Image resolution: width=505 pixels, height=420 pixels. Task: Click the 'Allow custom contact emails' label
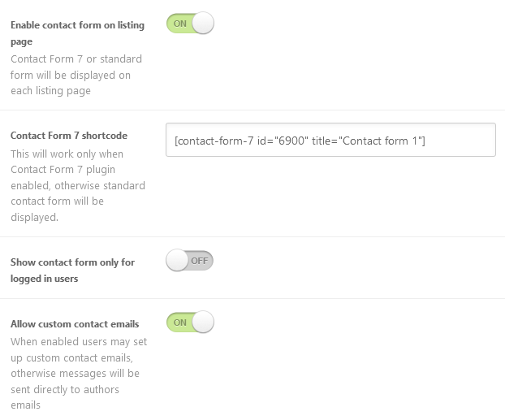(x=75, y=324)
